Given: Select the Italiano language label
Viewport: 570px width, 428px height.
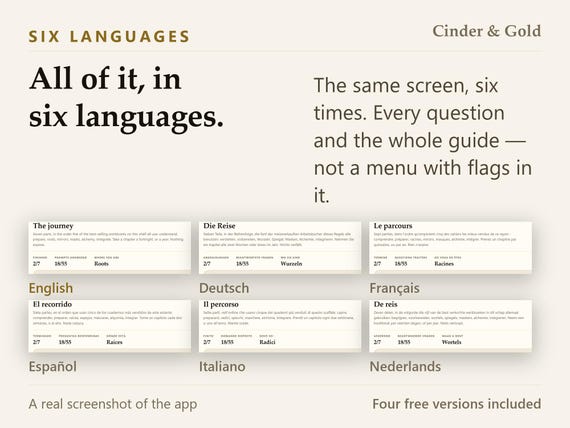Looking at the screenshot, I should (222, 367).
